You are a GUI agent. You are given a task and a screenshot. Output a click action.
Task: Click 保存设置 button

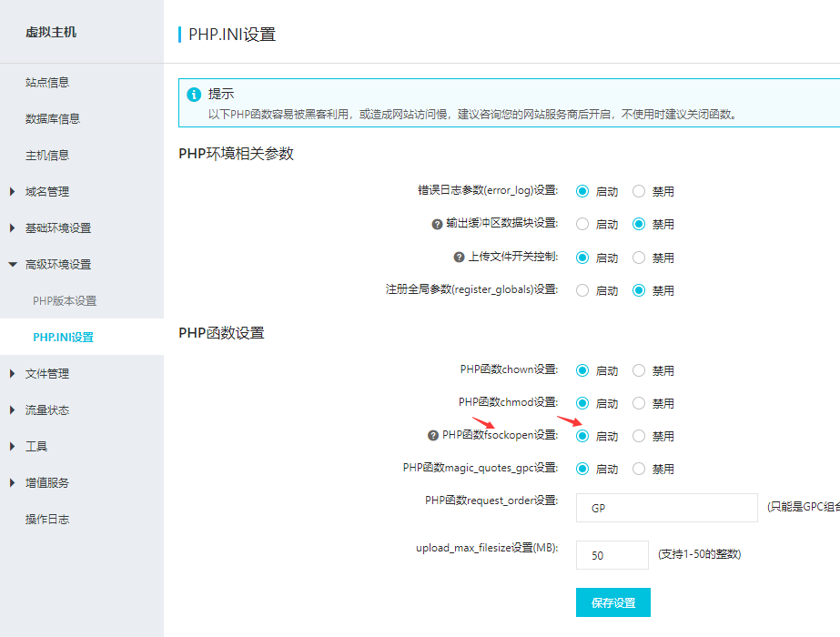(613, 602)
